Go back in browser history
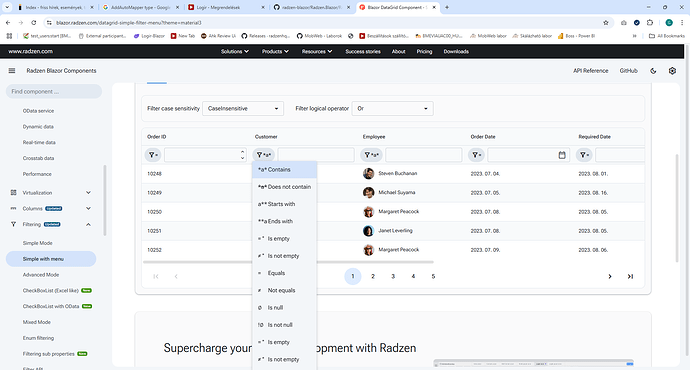 click(x=8, y=22)
